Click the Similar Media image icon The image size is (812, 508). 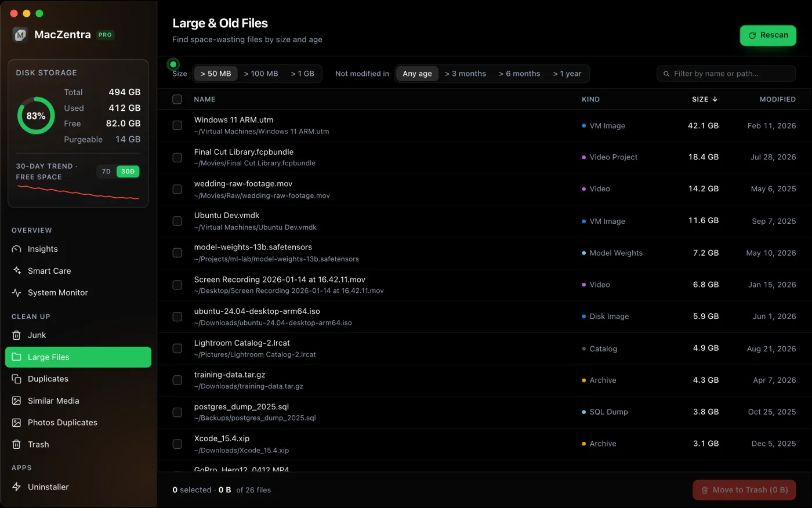[17, 401]
